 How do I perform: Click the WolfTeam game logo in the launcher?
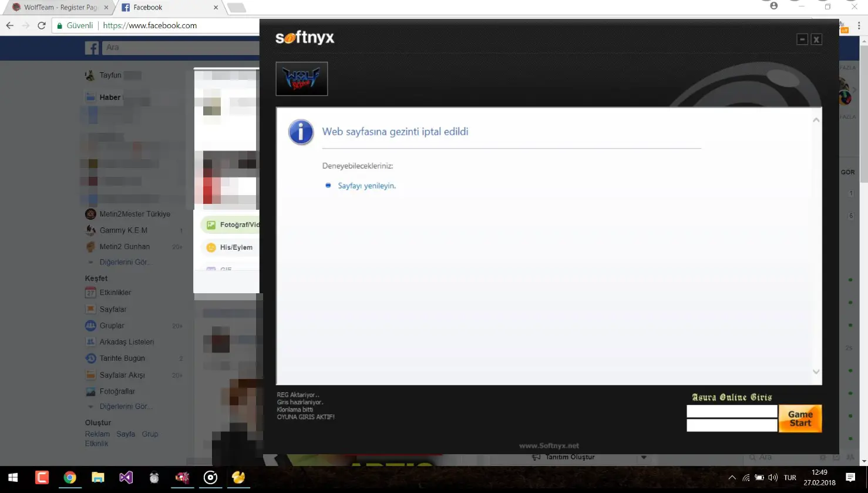click(301, 79)
